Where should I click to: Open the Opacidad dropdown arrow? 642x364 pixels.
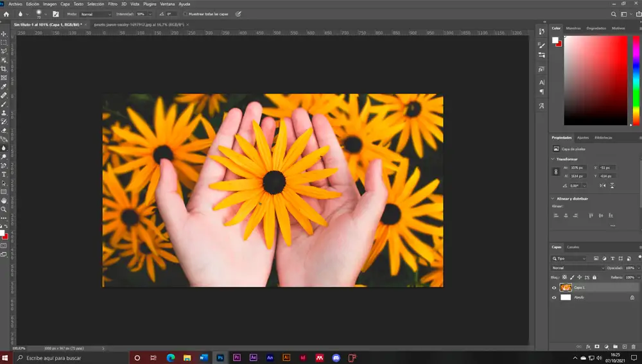coord(638,268)
